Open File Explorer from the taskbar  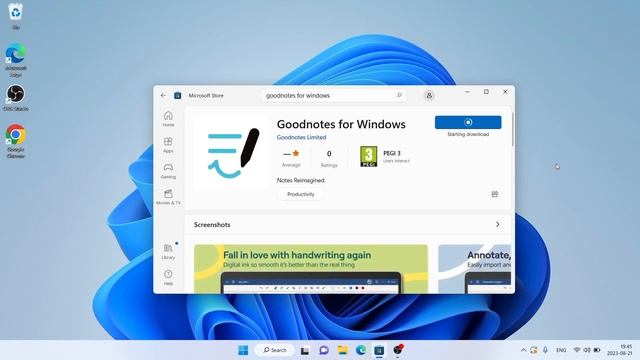(x=342, y=350)
